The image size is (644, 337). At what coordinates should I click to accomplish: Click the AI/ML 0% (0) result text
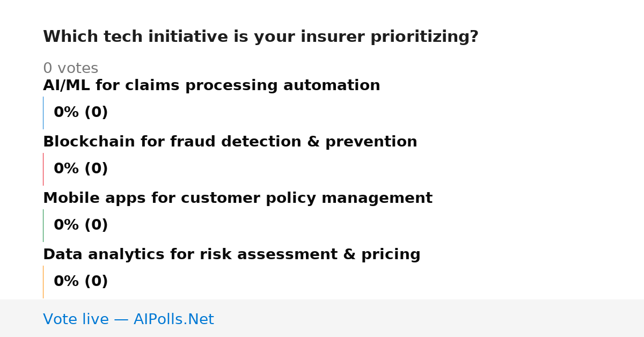(x=80, y=113)
